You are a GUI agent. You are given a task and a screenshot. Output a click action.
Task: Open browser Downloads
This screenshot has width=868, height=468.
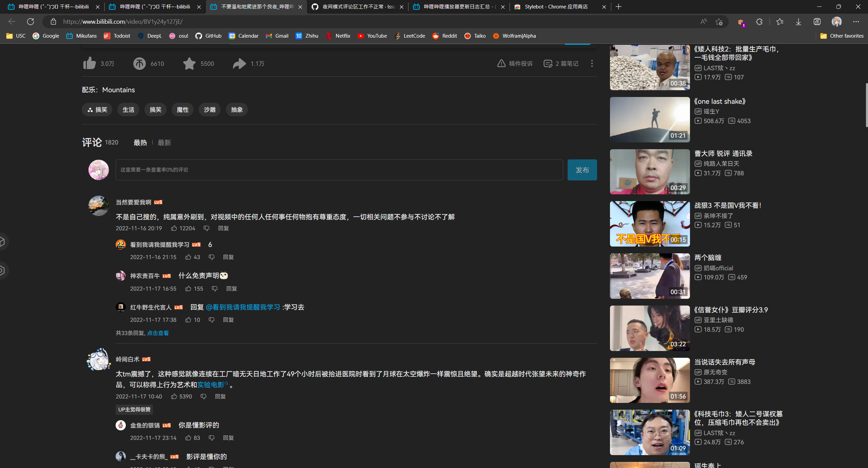tap(798, 21)
